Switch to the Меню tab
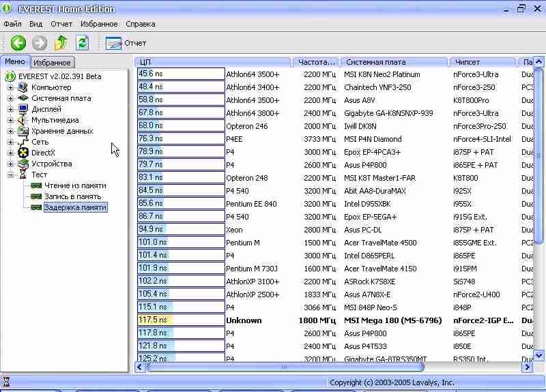The image size is (546, 392). [15, 61]
